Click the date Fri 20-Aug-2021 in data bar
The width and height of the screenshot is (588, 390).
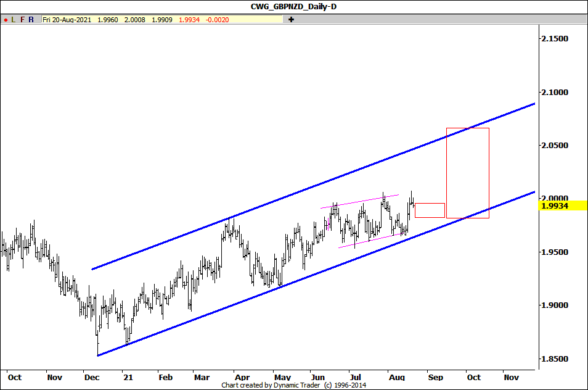67,20
